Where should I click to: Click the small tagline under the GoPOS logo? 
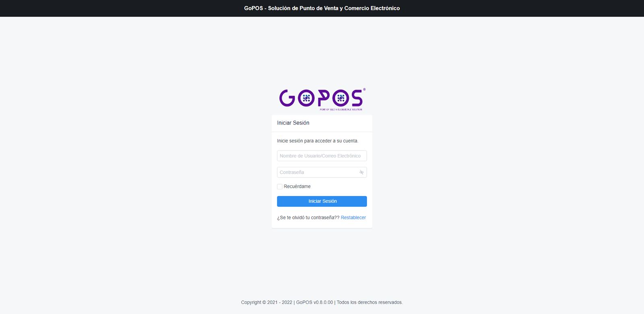(341, 109)
